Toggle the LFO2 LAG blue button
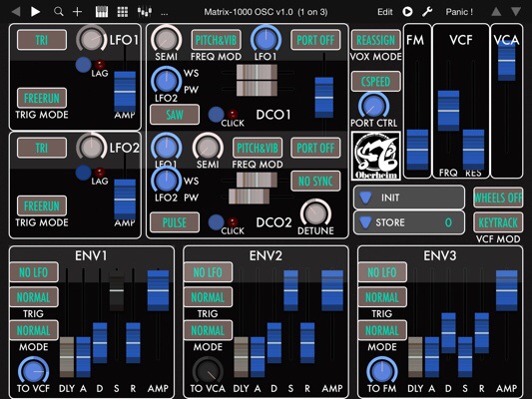Screen dimensions: 532x399 (84, 173)
